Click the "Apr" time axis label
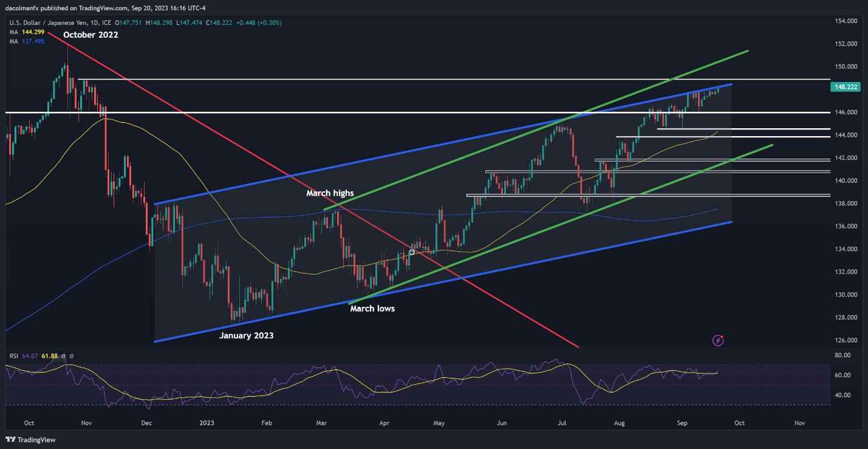The height and width of the screenshot is (449, 868). 384,422
